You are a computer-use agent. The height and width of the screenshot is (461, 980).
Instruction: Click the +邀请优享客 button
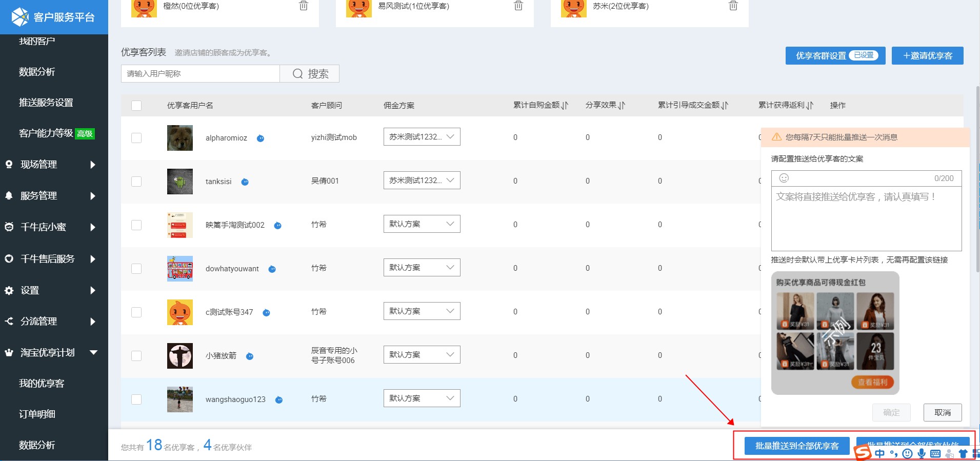(927, 56)
